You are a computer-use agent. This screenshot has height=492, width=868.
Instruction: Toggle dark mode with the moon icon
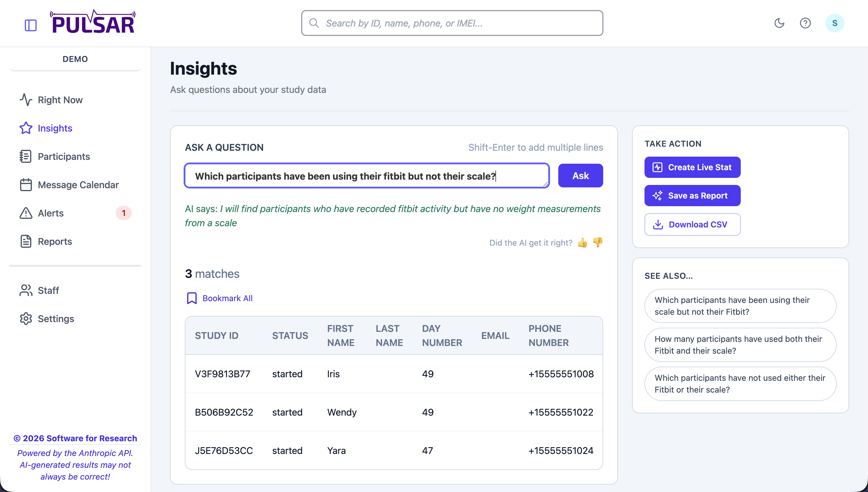[x=779, y=23]
